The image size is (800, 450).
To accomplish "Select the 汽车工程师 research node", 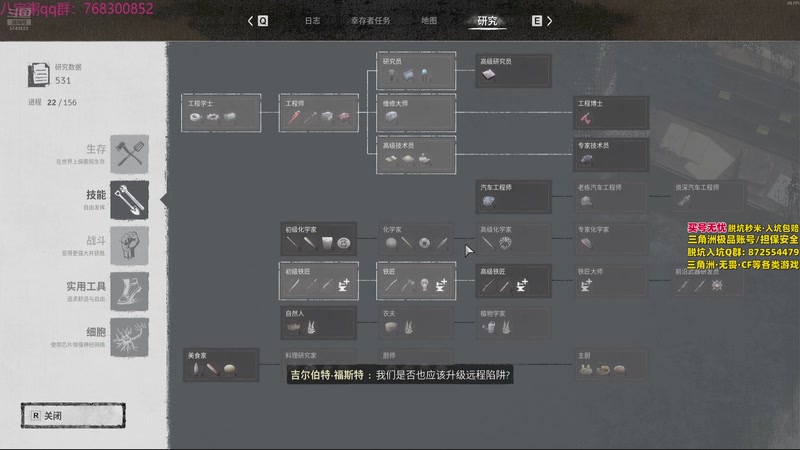I will coord(513,196).
